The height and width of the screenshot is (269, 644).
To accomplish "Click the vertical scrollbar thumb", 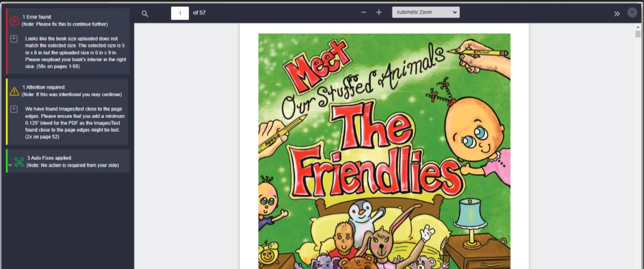I will click(x=639, y=34).
